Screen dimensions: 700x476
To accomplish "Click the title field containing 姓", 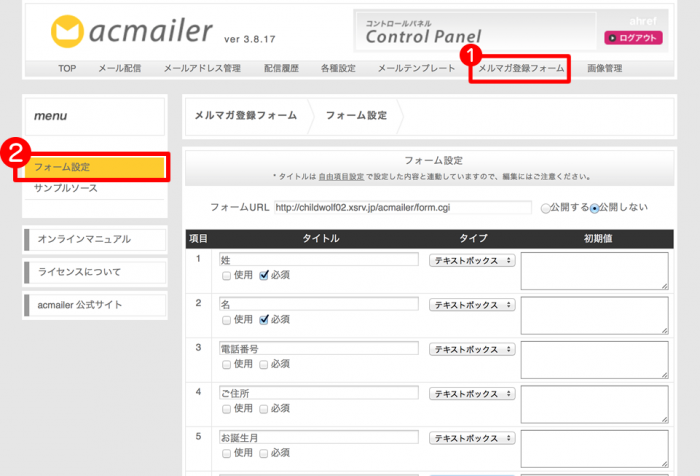I will (319, 259).
